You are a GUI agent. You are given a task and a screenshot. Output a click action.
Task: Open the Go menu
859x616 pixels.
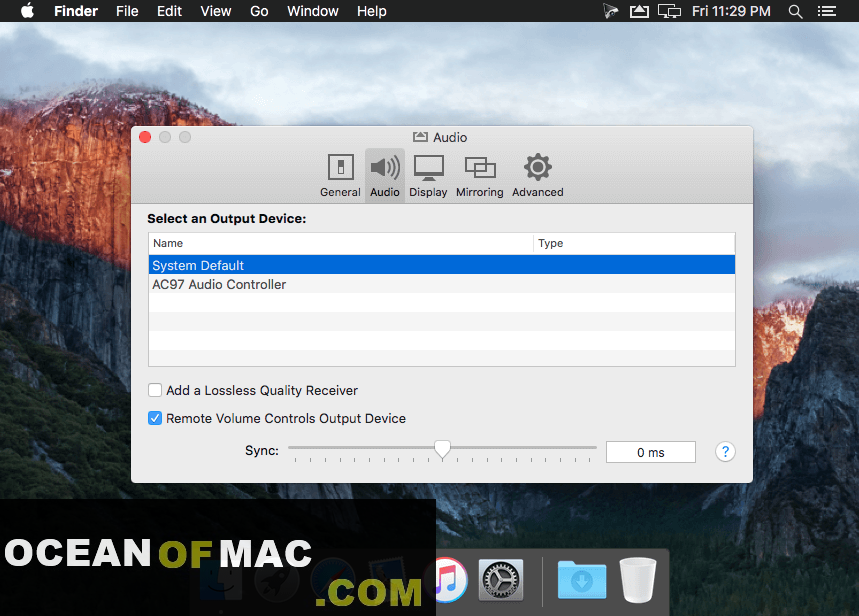[259, 11]
